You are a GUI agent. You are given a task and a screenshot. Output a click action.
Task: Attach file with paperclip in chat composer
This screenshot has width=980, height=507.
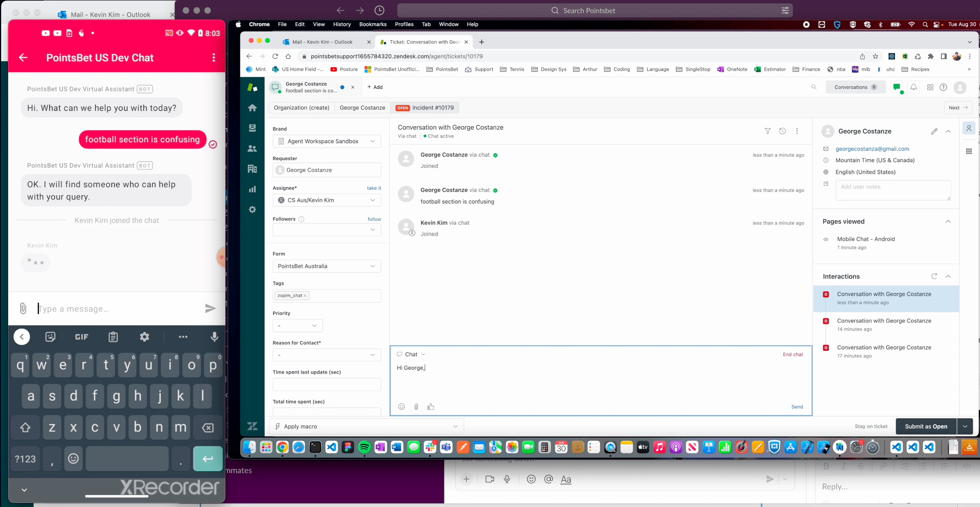[x=416, y=406]
